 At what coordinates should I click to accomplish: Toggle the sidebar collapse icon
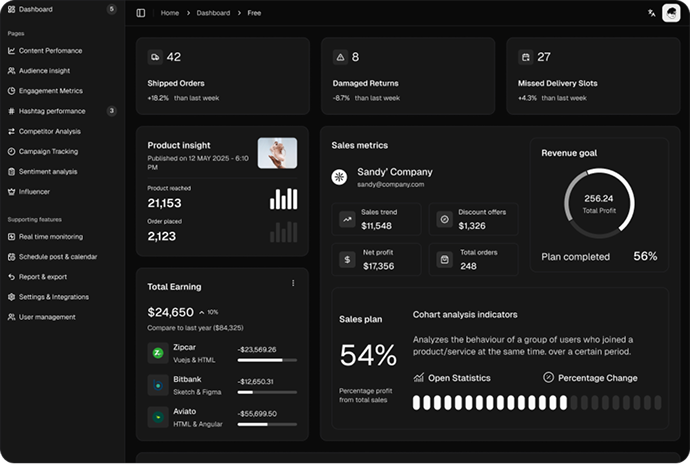141,13
